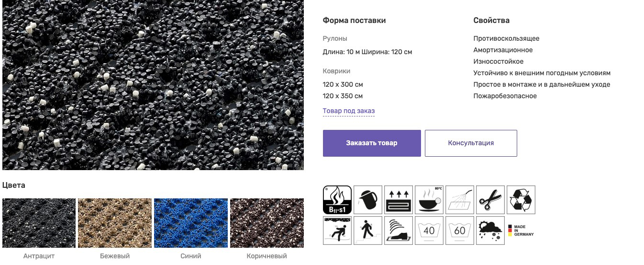Choose the Синий blue color swatch
The image size is (644, 265).
(191, 223)
